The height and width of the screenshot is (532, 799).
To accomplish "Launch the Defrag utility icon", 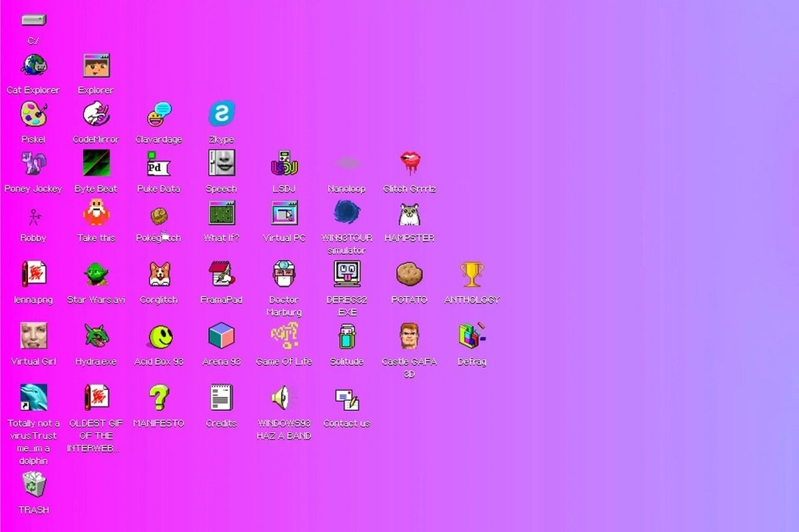I will [471, 336].
